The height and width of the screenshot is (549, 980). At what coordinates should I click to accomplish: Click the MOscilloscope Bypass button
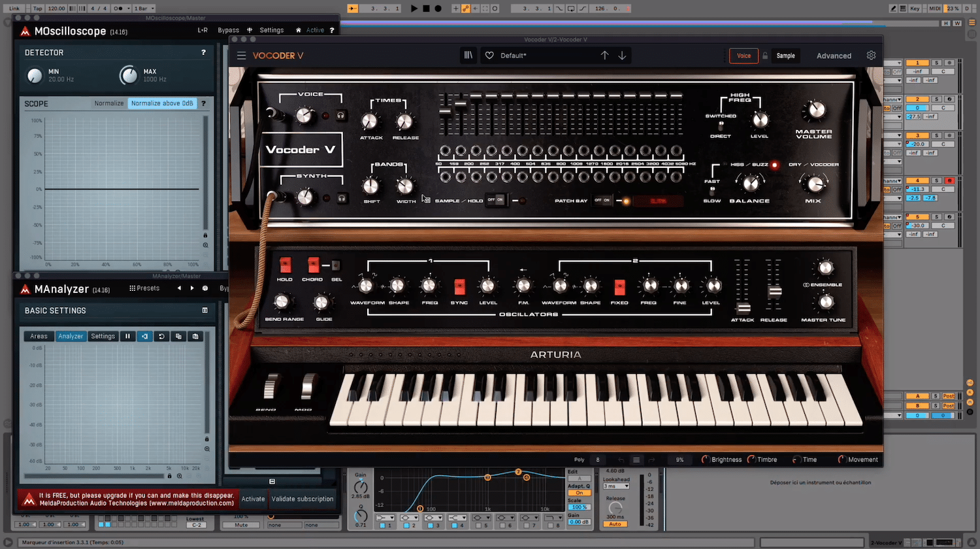point(228,30)
